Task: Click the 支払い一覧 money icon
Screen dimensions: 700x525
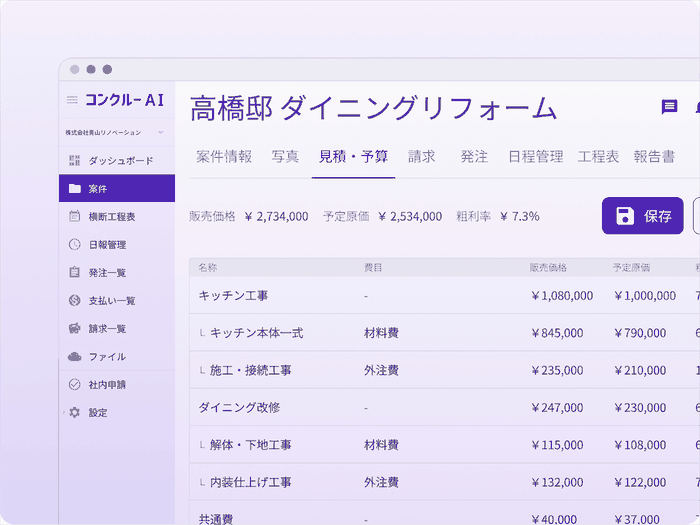Action: tap(74, 300)
